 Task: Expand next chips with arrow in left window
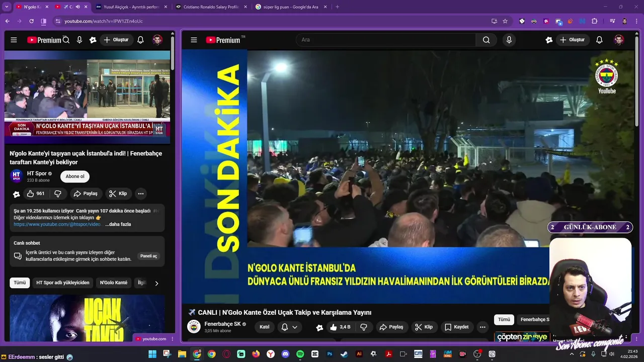[156, 283]
